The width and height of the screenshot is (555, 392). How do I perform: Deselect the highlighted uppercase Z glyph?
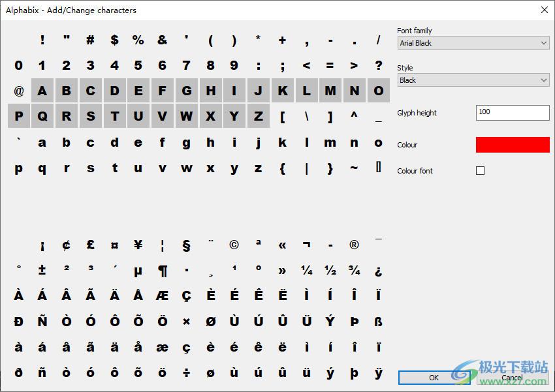click(x=259, y=115)
